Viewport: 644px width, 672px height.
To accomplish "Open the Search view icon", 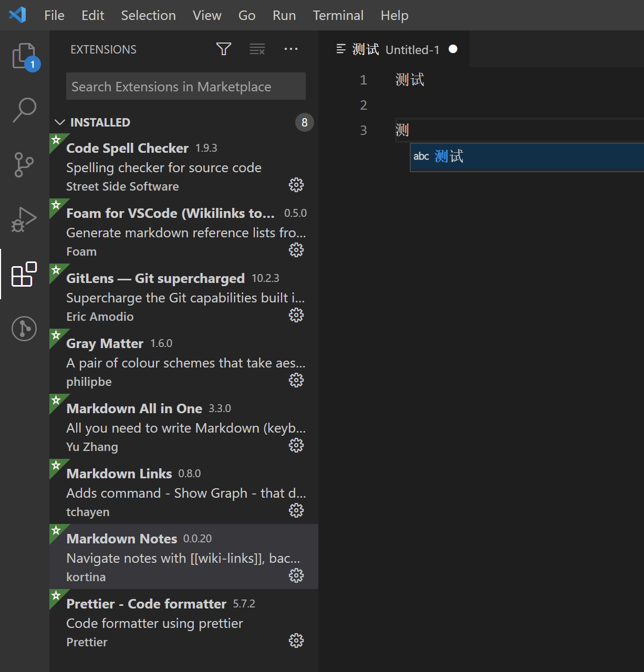I will click(24, 110).
